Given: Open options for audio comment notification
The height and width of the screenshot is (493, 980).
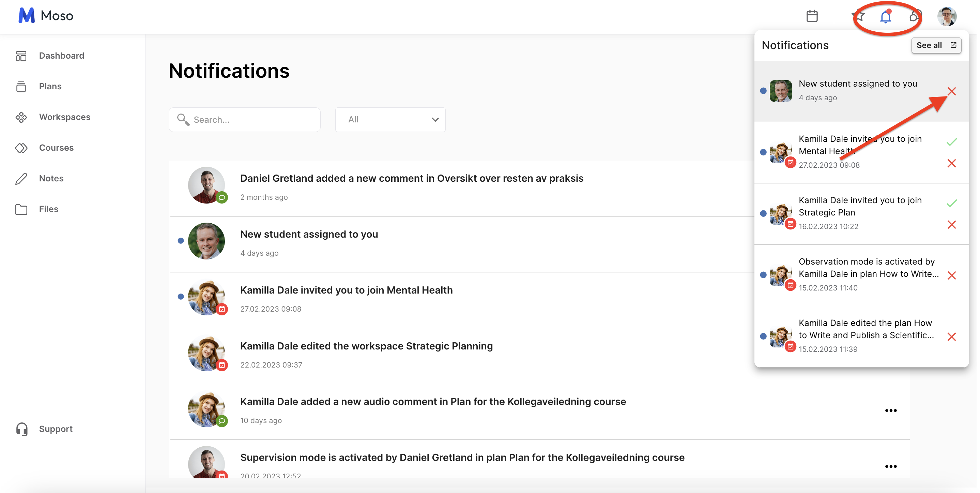Looking at the screenshot, I should 891,410.
